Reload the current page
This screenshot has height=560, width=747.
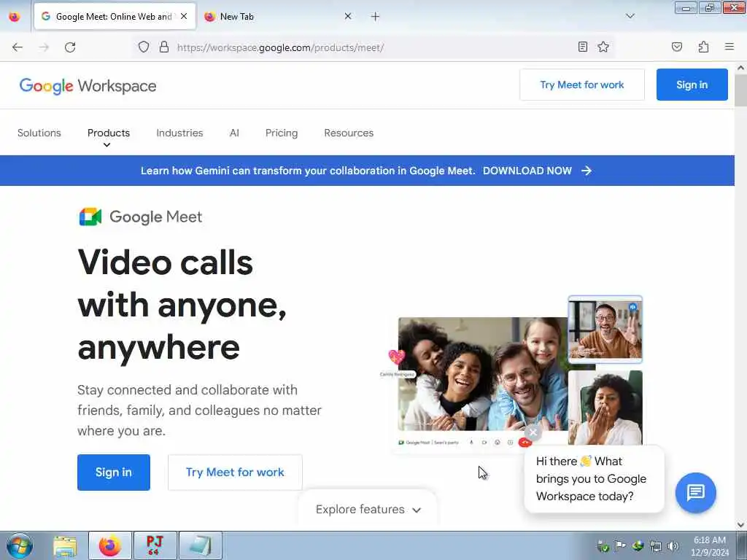click(70, 47)
